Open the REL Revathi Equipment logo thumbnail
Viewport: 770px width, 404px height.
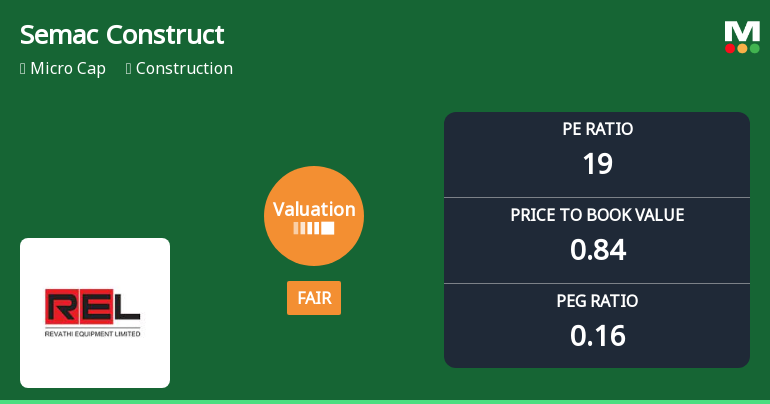point(95,313)
